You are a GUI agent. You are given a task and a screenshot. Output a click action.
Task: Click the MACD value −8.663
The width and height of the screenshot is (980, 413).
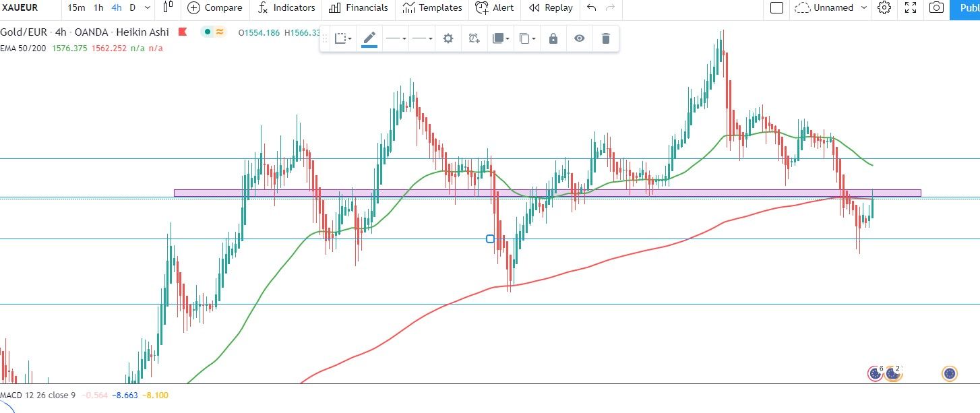click(x=125, y=395)
